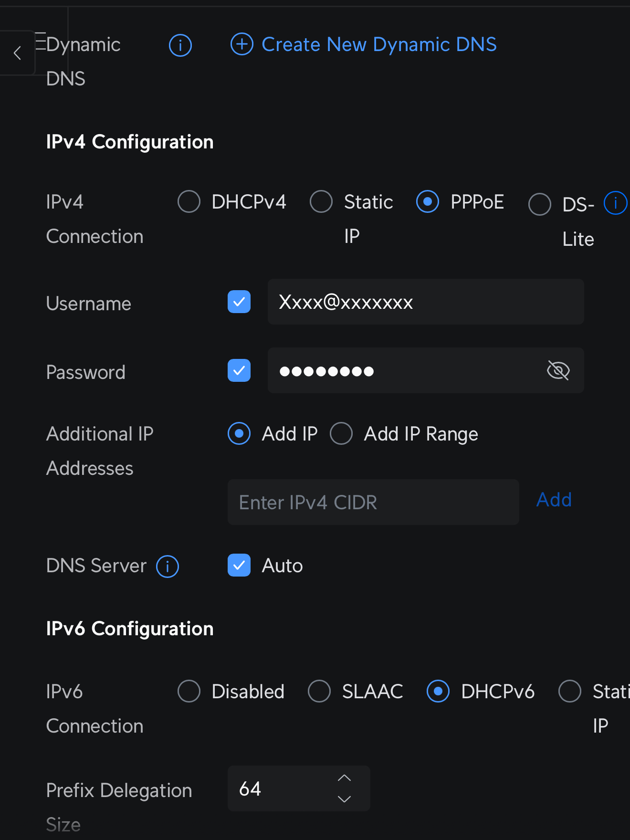This screenshot has height=840, width=630.
Task: Disable the IPv6 connection
Action: coord(189,691)
